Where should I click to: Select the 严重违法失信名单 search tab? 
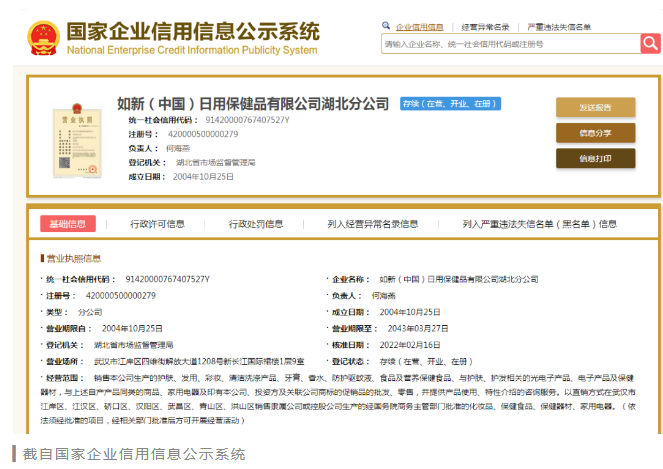pyautogui.click(x=559, y=27)
